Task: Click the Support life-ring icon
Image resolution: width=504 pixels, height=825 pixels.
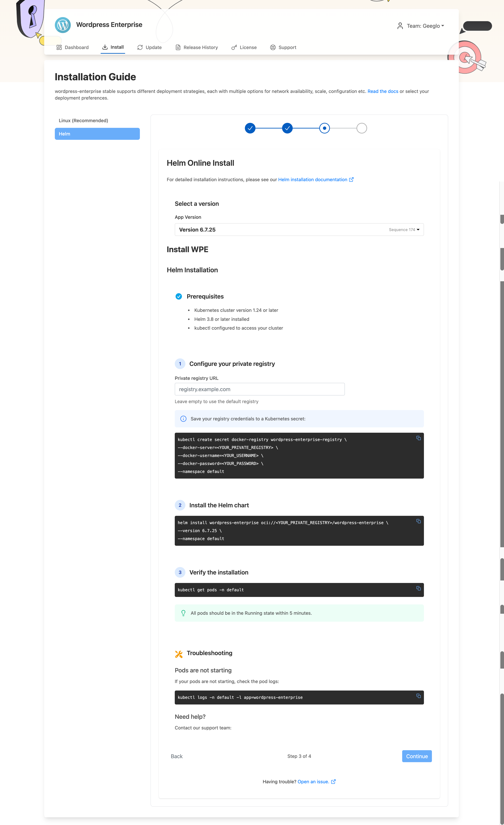Action: pyautogui.click(x=273, y=47)
